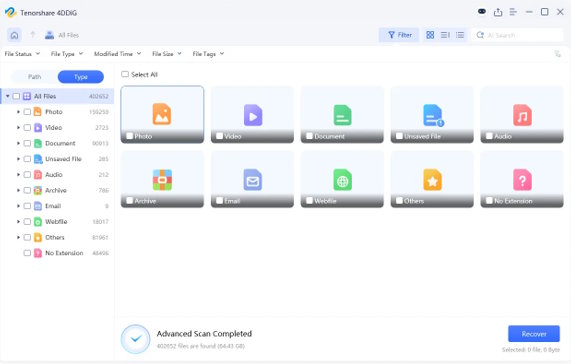Check the Photo card checkbox
This screenshot has height=364, width=571.
(x=129, y=136)
